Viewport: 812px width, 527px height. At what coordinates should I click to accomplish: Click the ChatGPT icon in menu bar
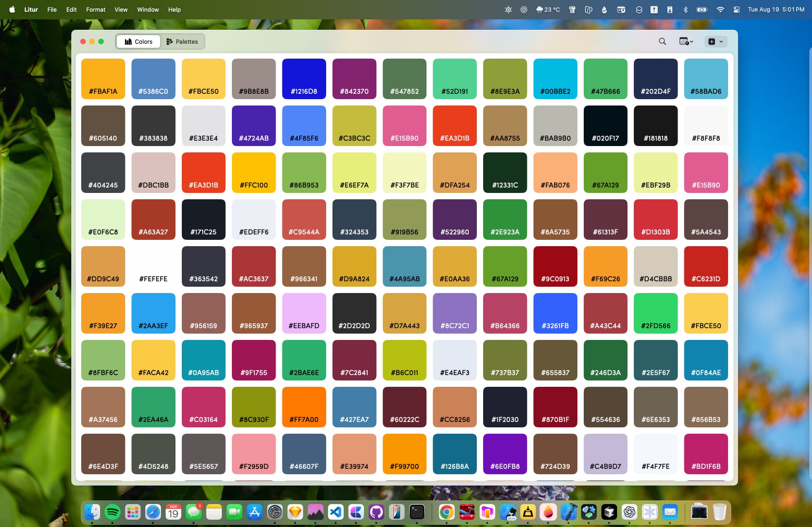click(524, 9)
